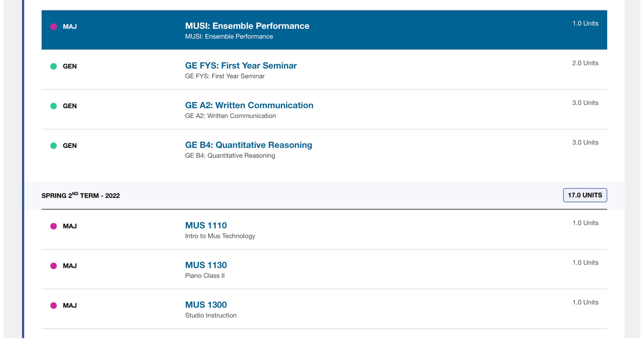The height and width of the screenshot is (361, 644).
Task: Click the magenta dot beside MUSI: Ensemble Performance
Action: [53, 27]
